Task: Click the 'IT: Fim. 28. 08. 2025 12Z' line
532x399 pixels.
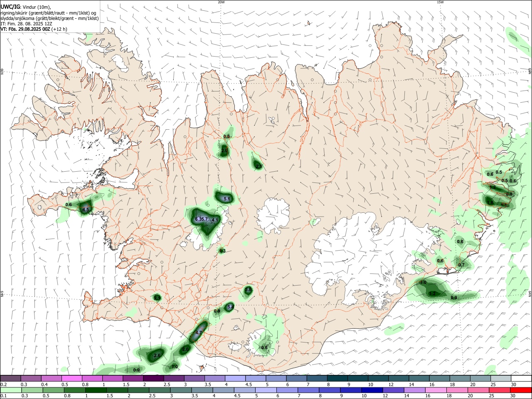Action: tap(26, 24)
